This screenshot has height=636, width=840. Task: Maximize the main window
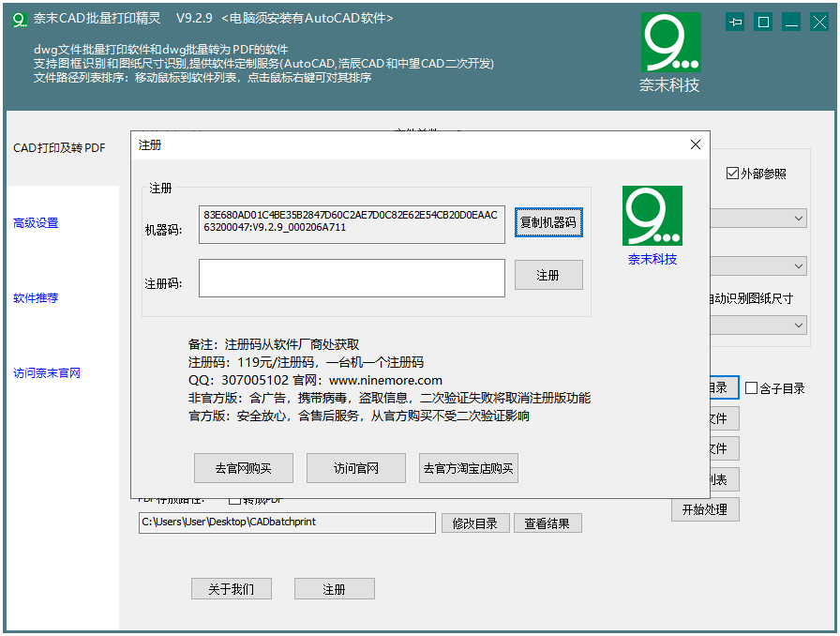763,22
